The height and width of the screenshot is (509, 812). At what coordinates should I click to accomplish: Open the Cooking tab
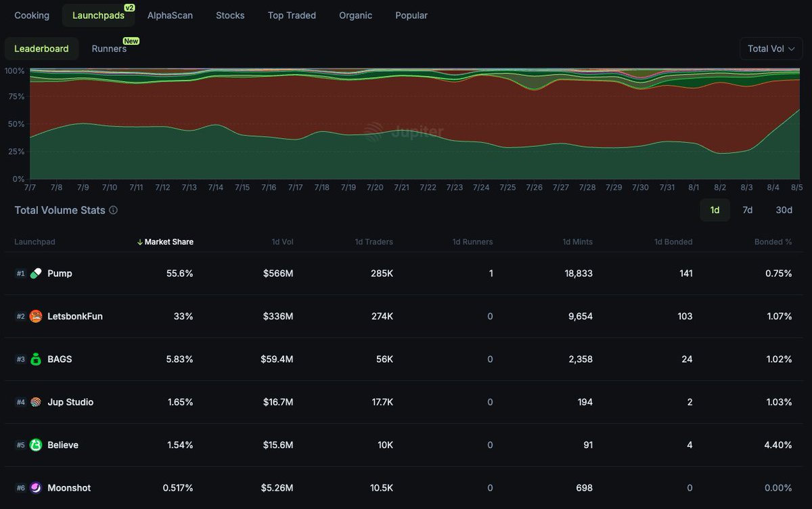click(x=32, y=15)
